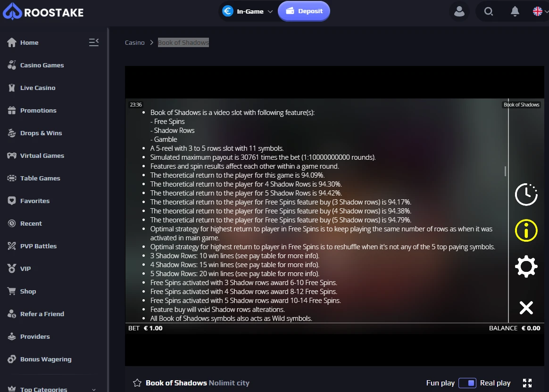Expand Top Categories section chevron
The width and height of the screenshot is (549, 392).
(93, 389)
